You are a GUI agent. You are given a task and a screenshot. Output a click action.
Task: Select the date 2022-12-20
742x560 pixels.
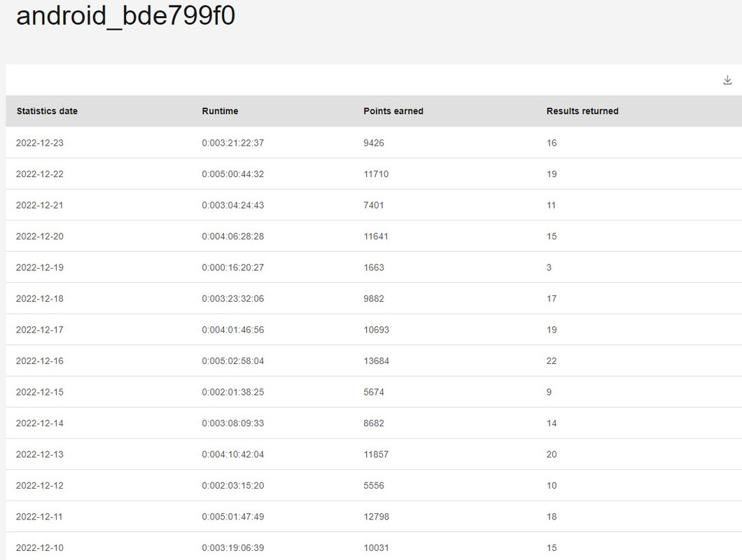tap(40, 236)
